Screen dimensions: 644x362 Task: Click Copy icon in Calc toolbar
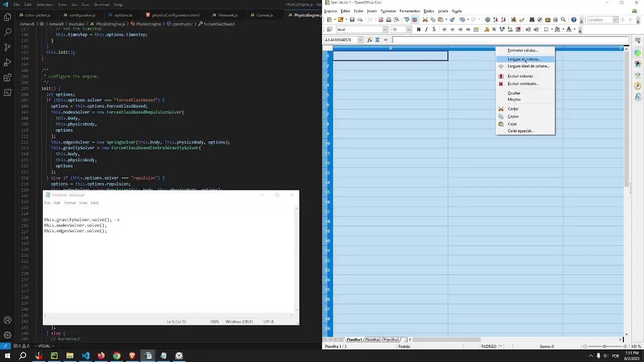pos(433,20)
